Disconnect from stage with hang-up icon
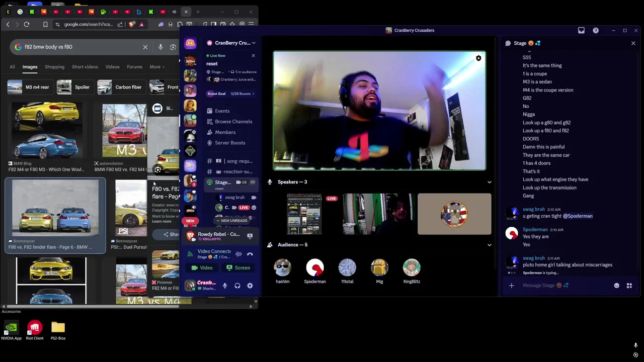 [x=250, y=254]
